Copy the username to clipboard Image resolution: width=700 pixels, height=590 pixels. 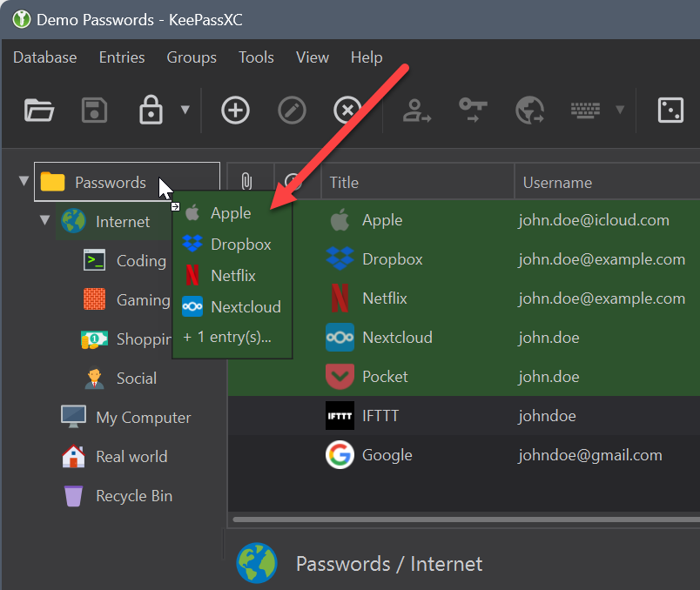coord(415,111)
